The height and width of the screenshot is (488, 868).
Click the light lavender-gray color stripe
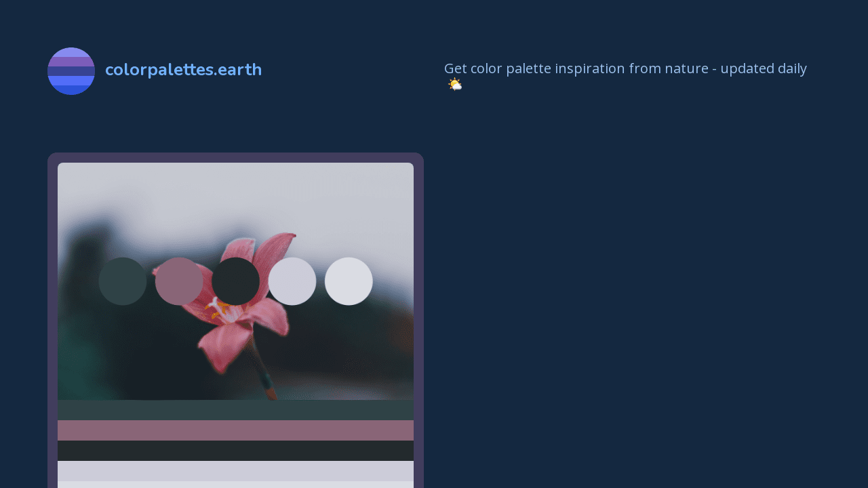235,471
